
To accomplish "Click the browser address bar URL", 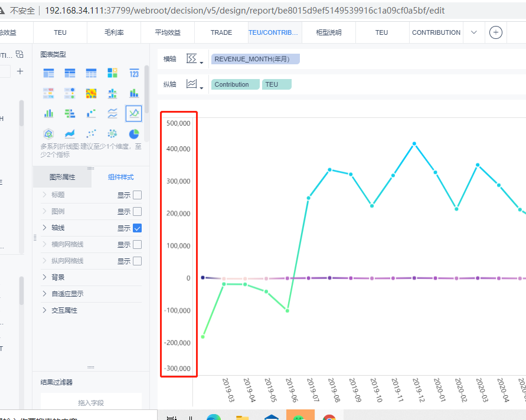I will (x=244, y=11).
